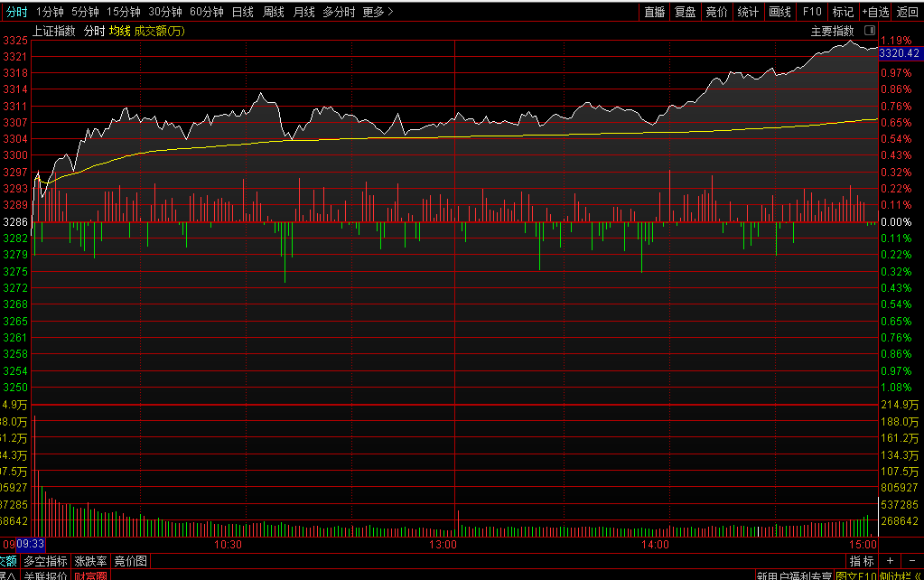Image resolution: width=924 pixels, height=580 pixels.
Task: Click +自选 to add to watchlist
Action: tap(875, 12)
